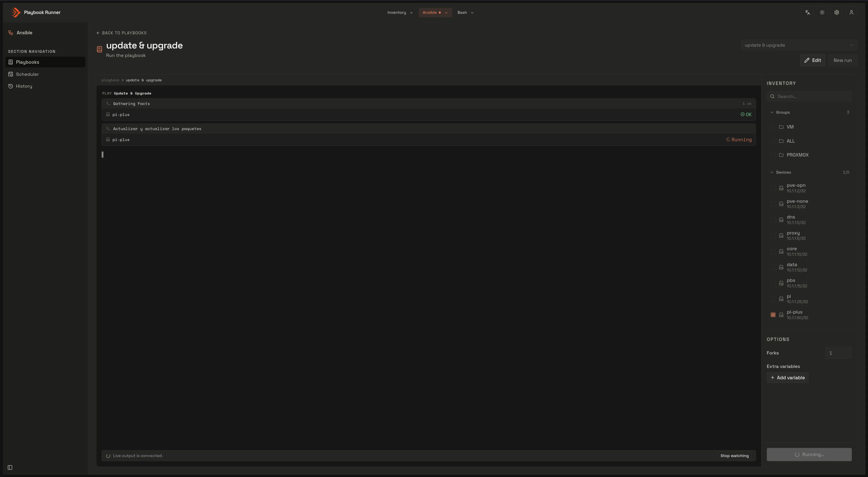868x477 pixels.
Task: Open the update & upgrade playbook selector
Action: click(x=799, y=45)
